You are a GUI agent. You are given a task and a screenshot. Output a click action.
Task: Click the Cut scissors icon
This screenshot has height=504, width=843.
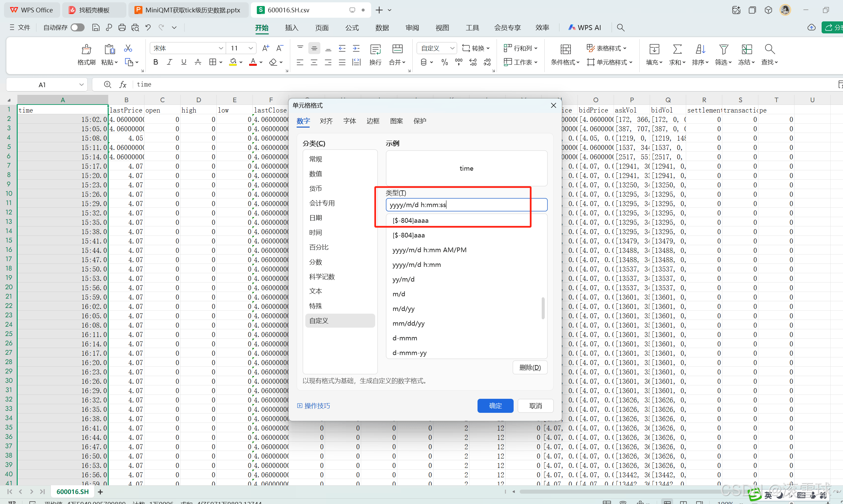tap(128, 48)
